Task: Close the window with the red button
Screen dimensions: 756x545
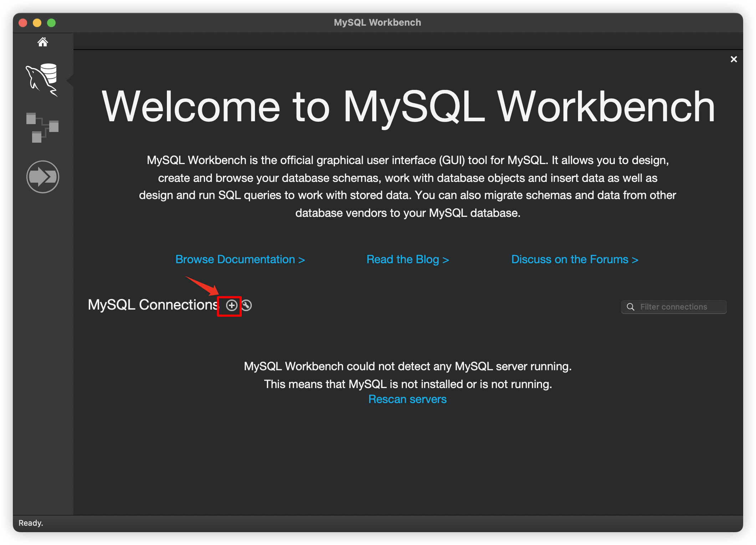Action: [23, 23]
